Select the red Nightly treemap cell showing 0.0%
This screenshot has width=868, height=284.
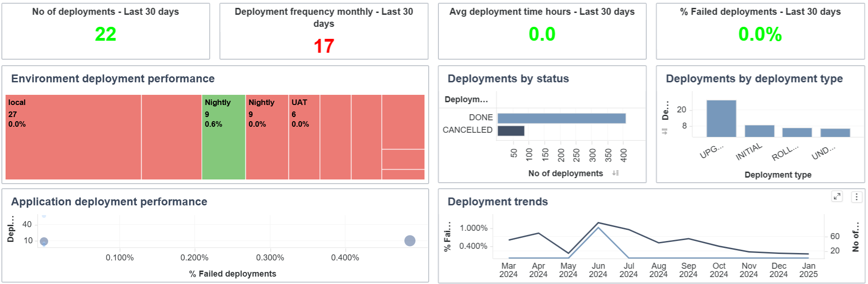tap(267, 137)
